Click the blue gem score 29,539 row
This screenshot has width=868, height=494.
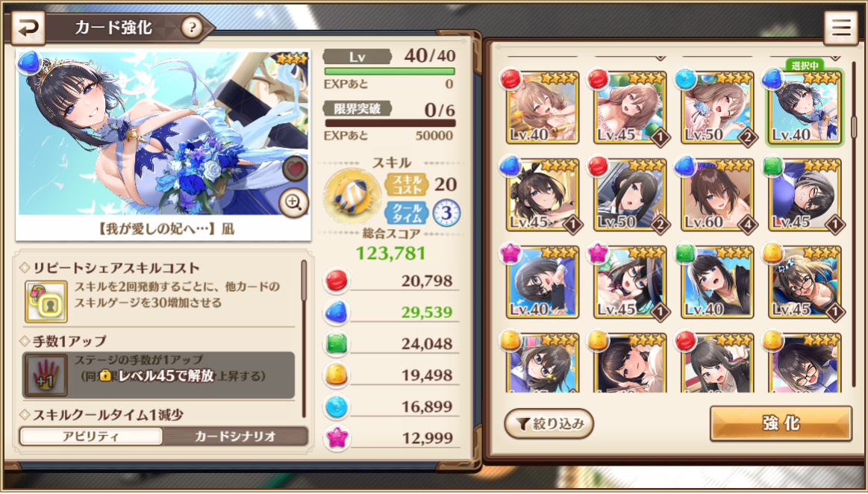[x=391, y=312]
